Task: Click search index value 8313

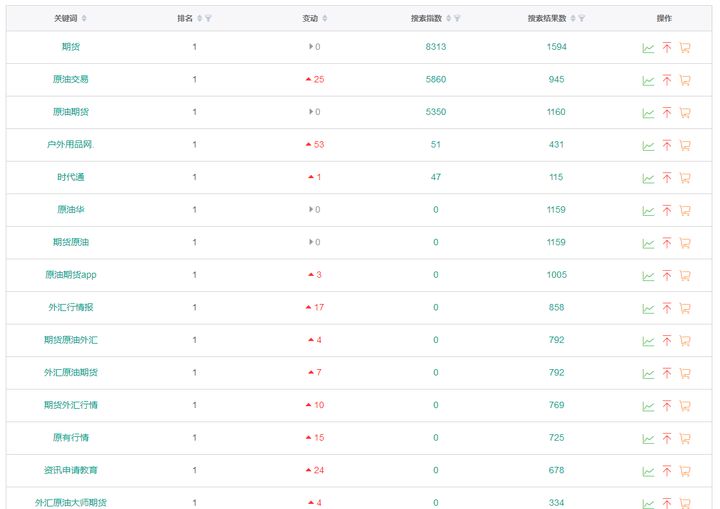Action: click(x=436, y=46)
